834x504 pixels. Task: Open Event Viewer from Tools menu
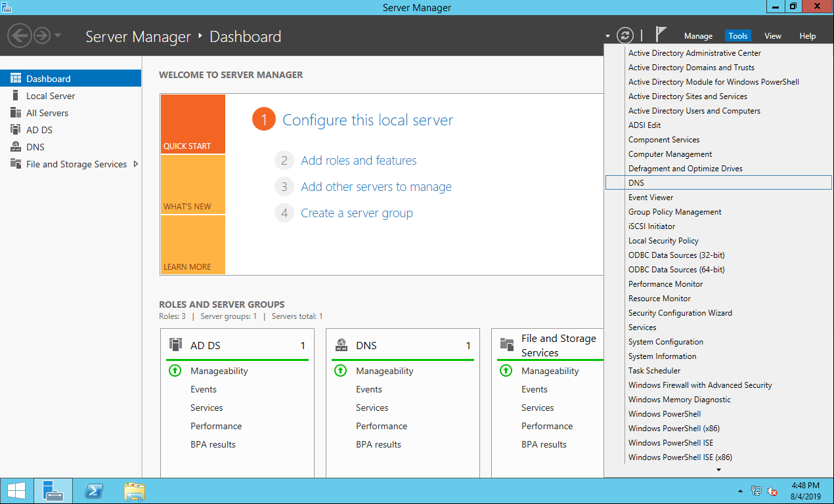[651, 198]
